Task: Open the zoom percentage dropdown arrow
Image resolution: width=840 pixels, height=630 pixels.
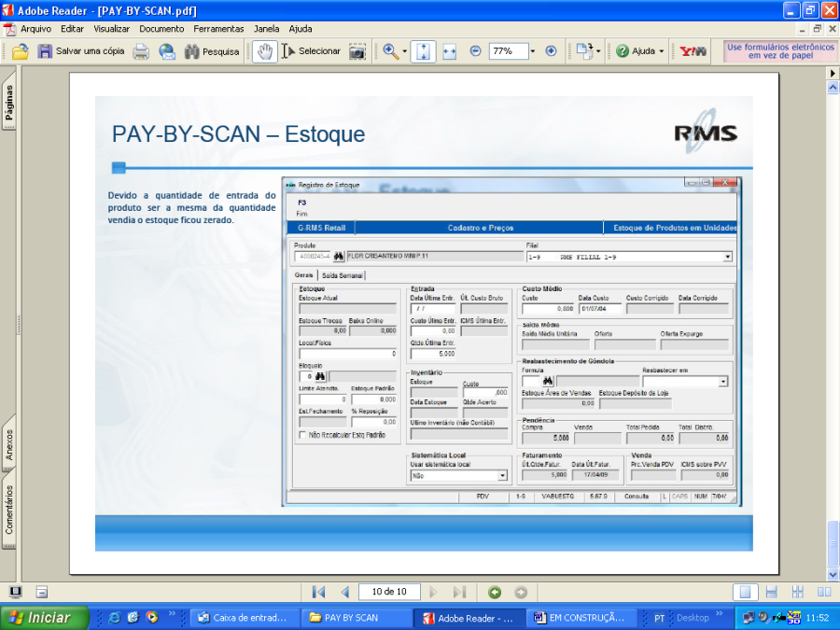Action: tap(533, 51)
